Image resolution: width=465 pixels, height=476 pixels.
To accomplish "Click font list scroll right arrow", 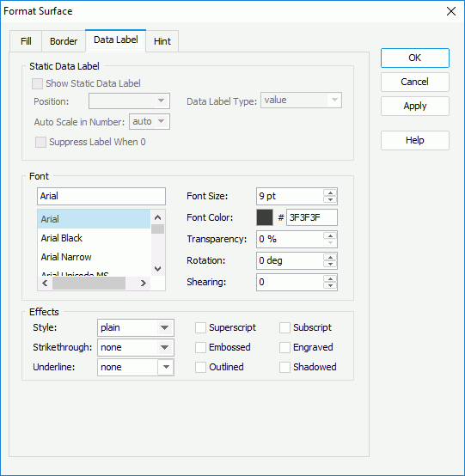I will point(143,284).
